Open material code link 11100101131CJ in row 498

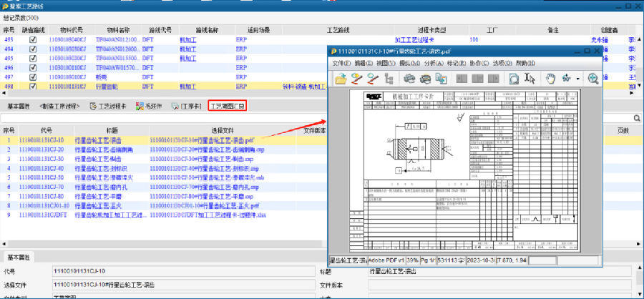coord(67,86)
